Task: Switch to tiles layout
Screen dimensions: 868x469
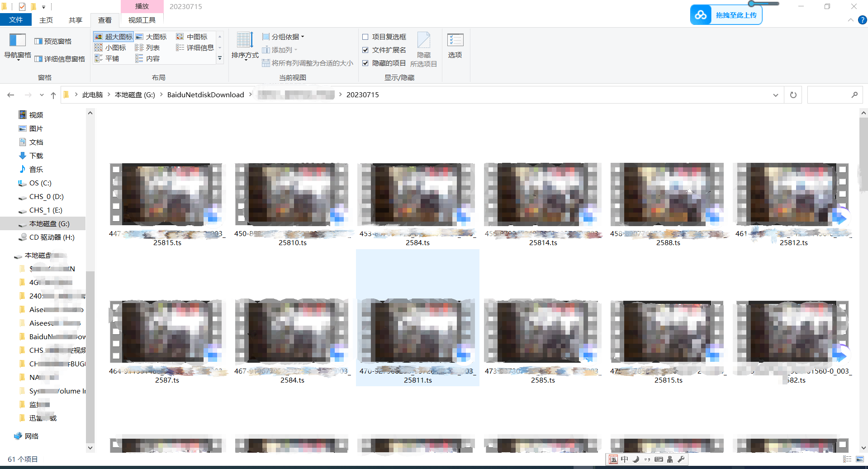Action: click(107, 58)
